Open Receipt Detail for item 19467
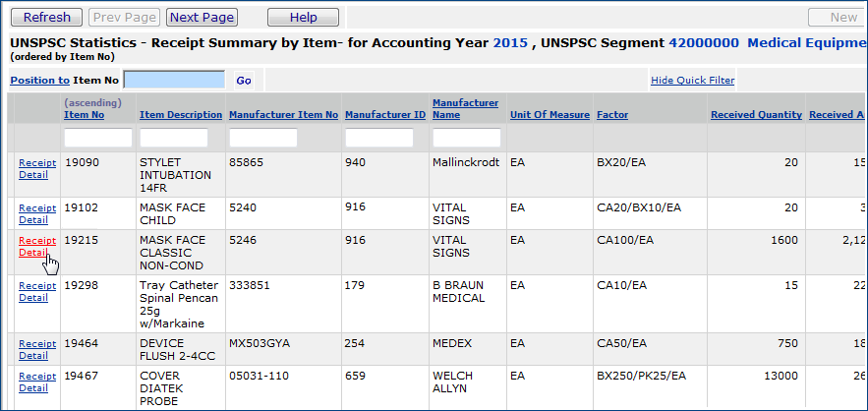This screenshot has width=868, height=411. coord(37,382)
